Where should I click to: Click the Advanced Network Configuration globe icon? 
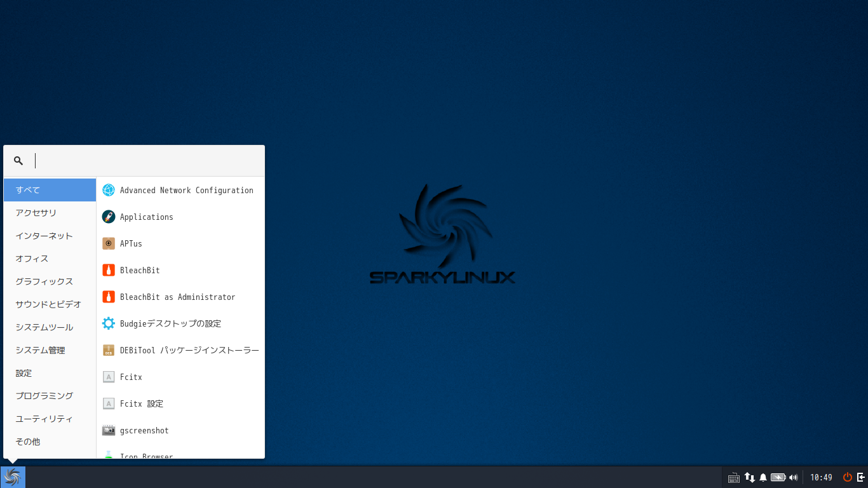tap(109, 190)
